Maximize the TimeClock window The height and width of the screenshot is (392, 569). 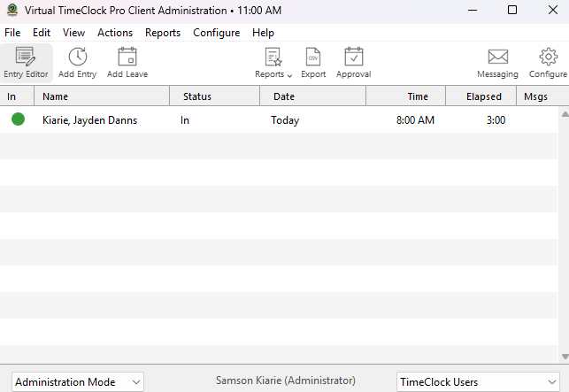click(x=512, y=10)
